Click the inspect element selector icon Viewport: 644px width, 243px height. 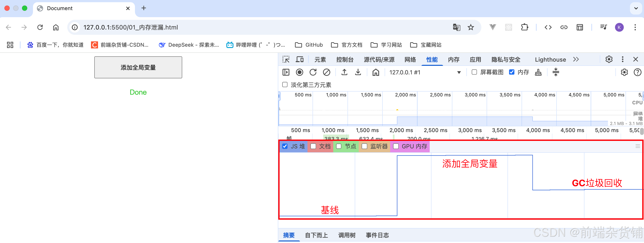[x=286, y=60]
